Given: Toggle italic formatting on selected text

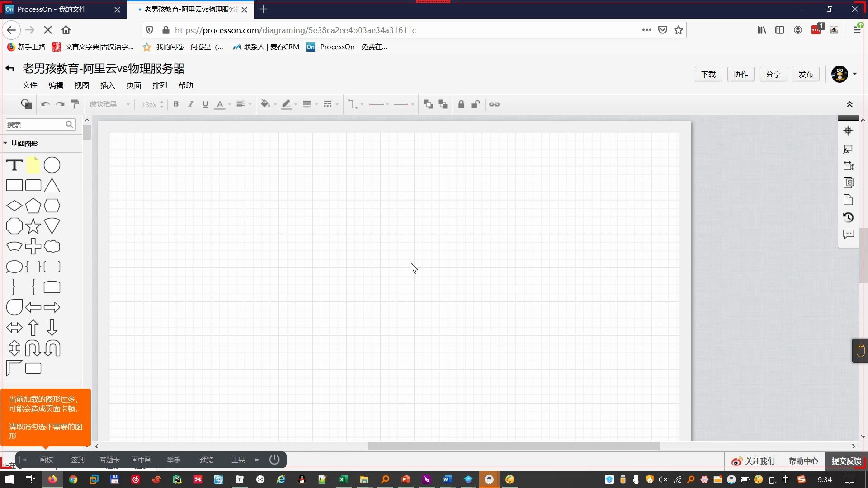Looking at the screenshot, I should [x=191, y=104].
